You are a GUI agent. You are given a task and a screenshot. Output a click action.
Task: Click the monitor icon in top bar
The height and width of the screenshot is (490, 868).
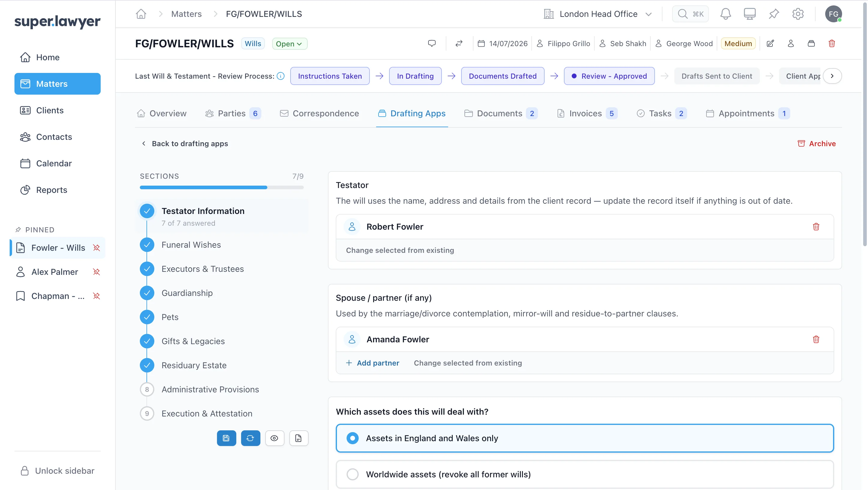750,14
